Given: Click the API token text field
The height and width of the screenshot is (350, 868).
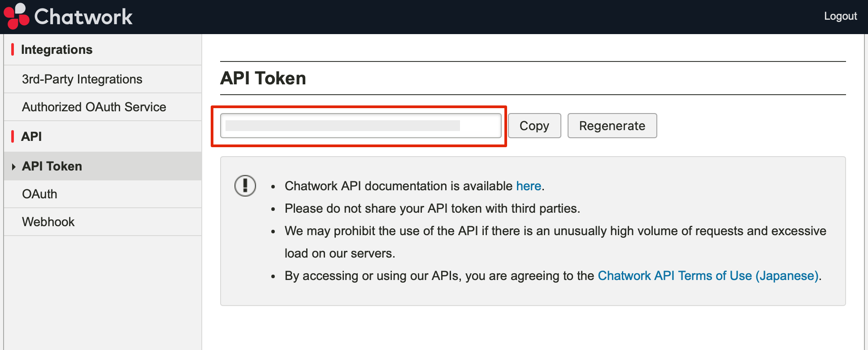Looking at the screenshot, I should pos(361,126).
